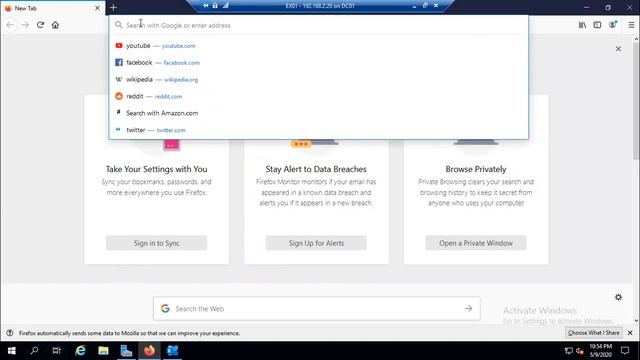640x360 pixels.
Task: Open a new tab with plus button
Action: coord(113,7)
